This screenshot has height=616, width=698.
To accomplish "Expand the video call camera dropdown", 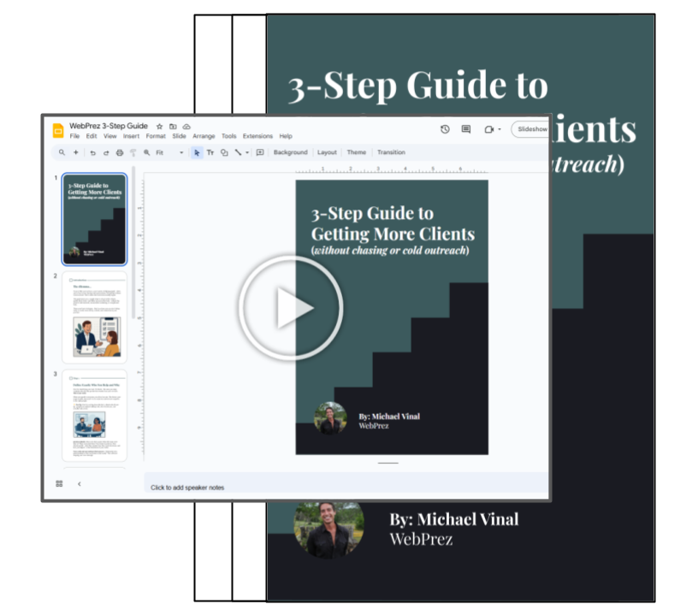I will [x=500, y=129].
